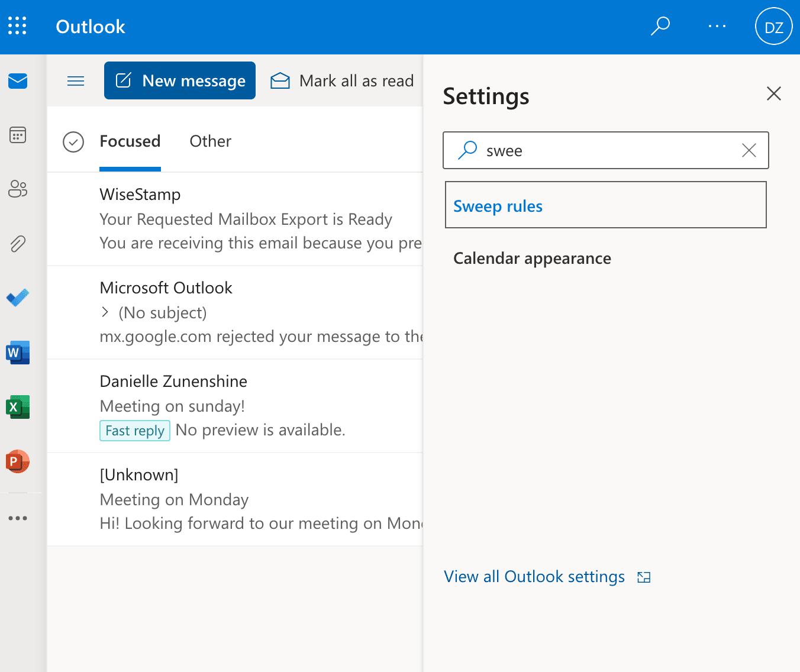
Task: Select the Focused inbox tab
Action: coord(130,141)
